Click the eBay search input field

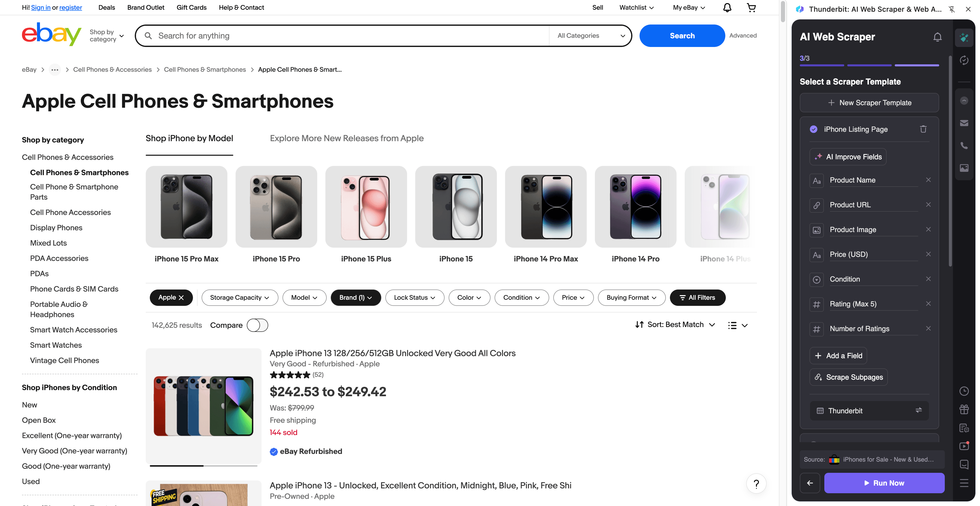(x=342, y=35)
